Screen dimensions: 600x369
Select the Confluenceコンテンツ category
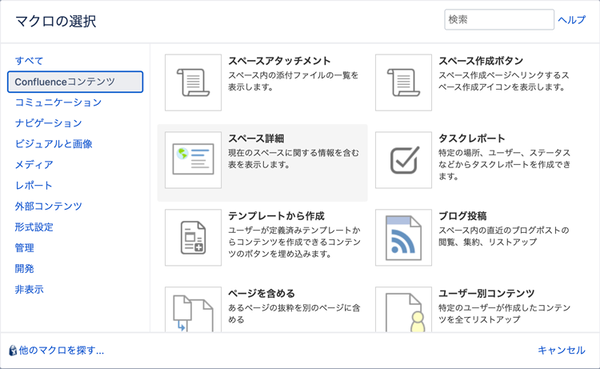[75, 82]
